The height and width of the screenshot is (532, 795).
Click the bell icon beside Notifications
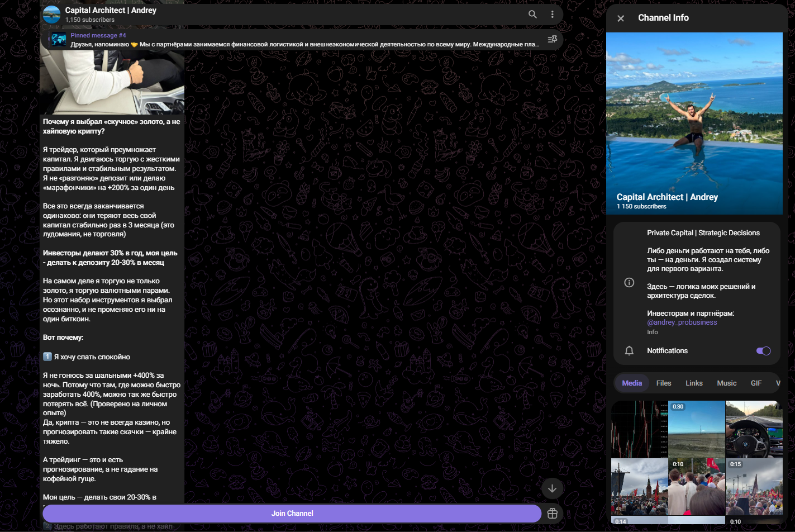pyautogui.click(x=629, y=351)
